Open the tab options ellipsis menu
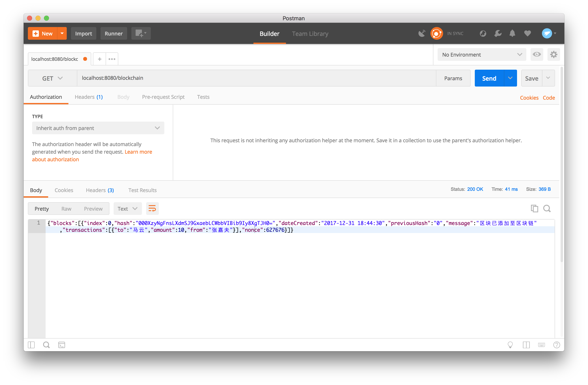Image resolution: width=588 pixels, height=385 pixels. (x=112, y=59)
